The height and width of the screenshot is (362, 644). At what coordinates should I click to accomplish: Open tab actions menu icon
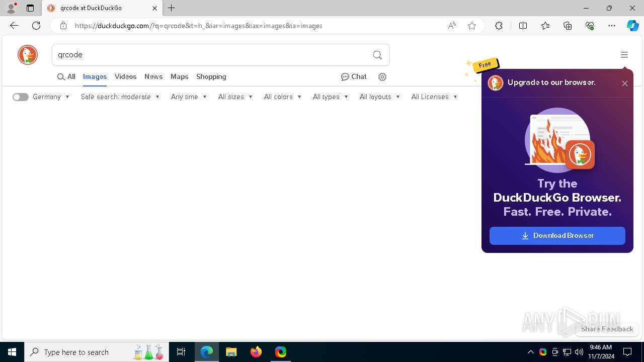(30, 8)
